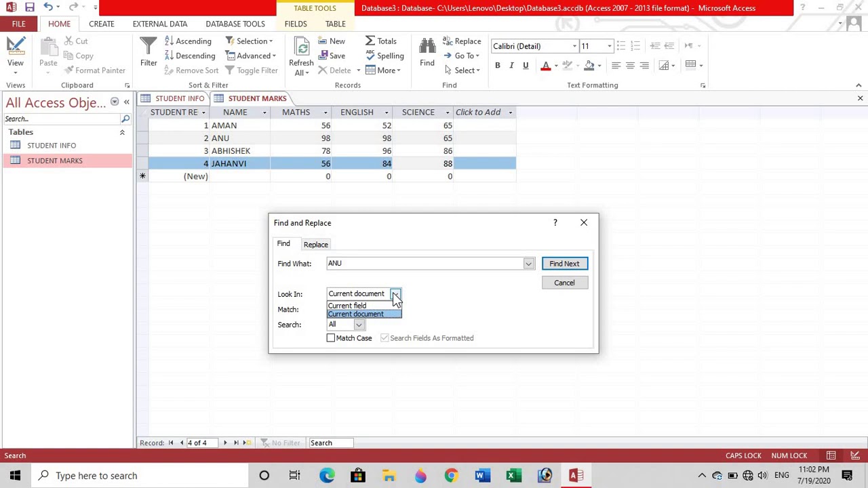Click the background fill color icon
Image resolution: width=868 pixels, height=488 pixels.
[589, 66]
